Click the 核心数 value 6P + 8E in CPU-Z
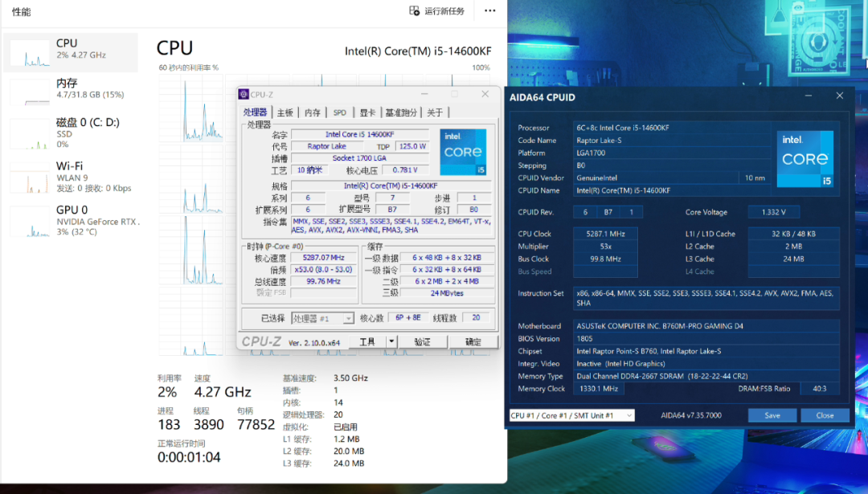868x494 pixels. (408, 317)
